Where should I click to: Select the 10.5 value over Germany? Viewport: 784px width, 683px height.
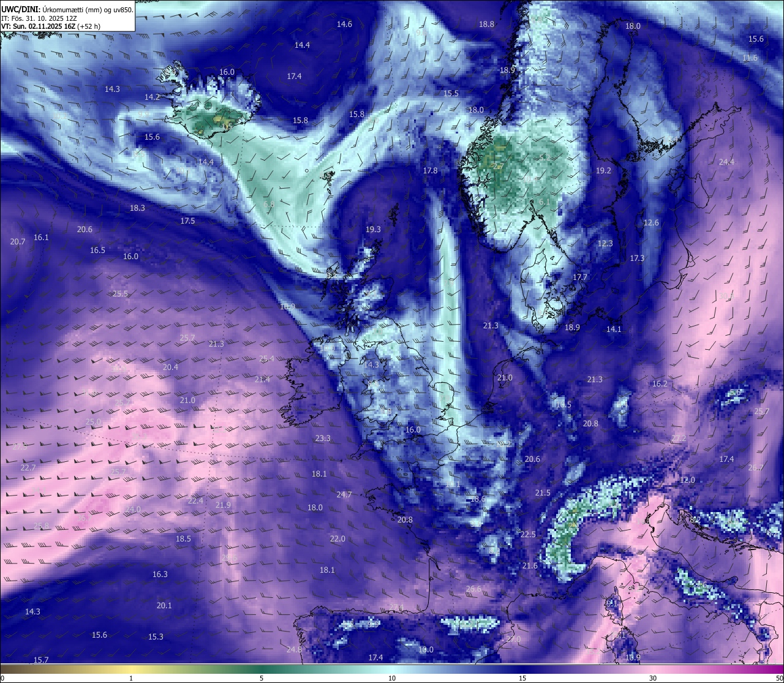[x=563, y=405]
